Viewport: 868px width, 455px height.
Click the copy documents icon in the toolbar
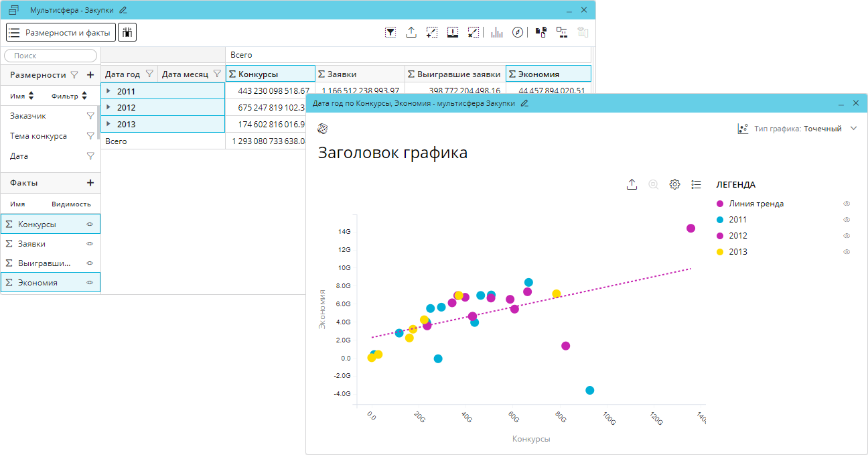click(x=540, y=32)
